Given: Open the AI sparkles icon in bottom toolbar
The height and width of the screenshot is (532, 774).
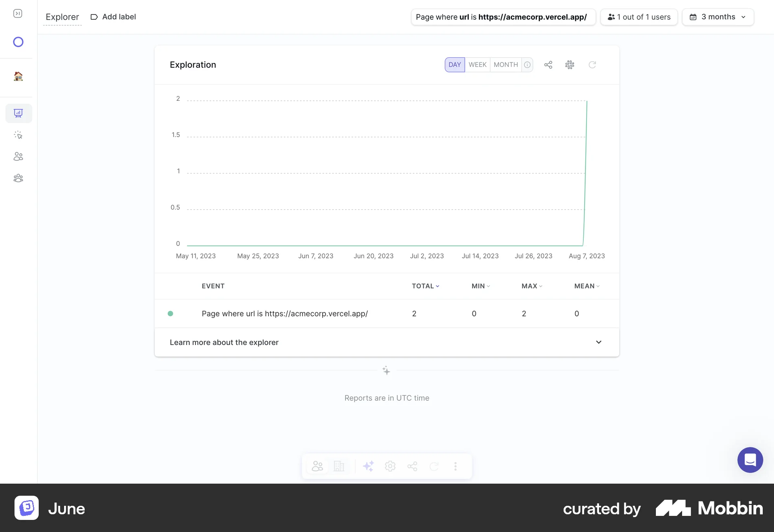Looking at the screenshot, I should coord(368,466).
